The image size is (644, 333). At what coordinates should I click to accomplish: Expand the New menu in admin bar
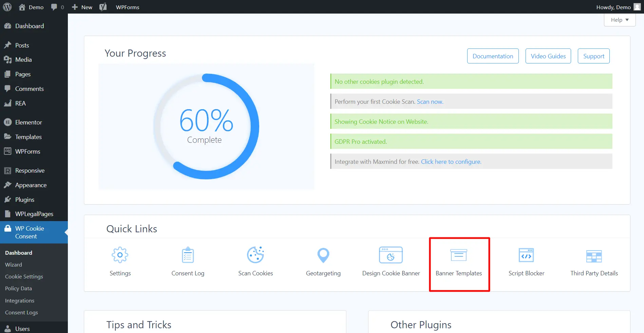click(81, 7)
